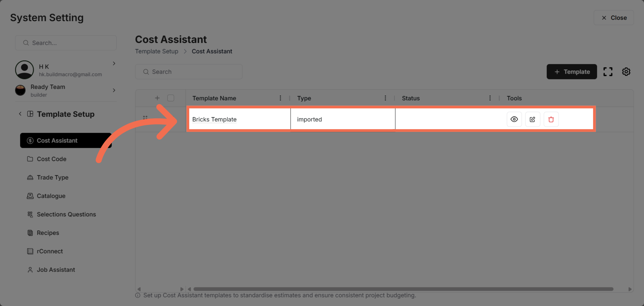
Task: Open table settings via the gear icon
Action: click(x=626, y=71)
